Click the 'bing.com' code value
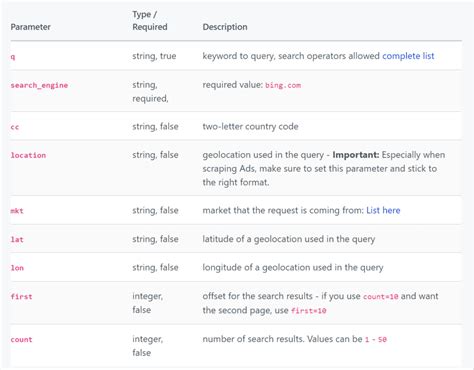 tap(283, 85)
